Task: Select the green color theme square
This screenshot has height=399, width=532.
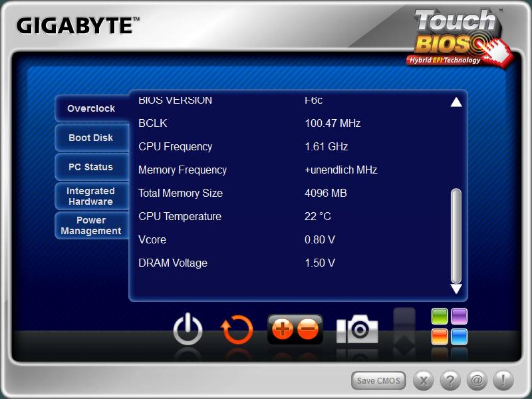Action: pyautogui.click(x=439, y=316)
